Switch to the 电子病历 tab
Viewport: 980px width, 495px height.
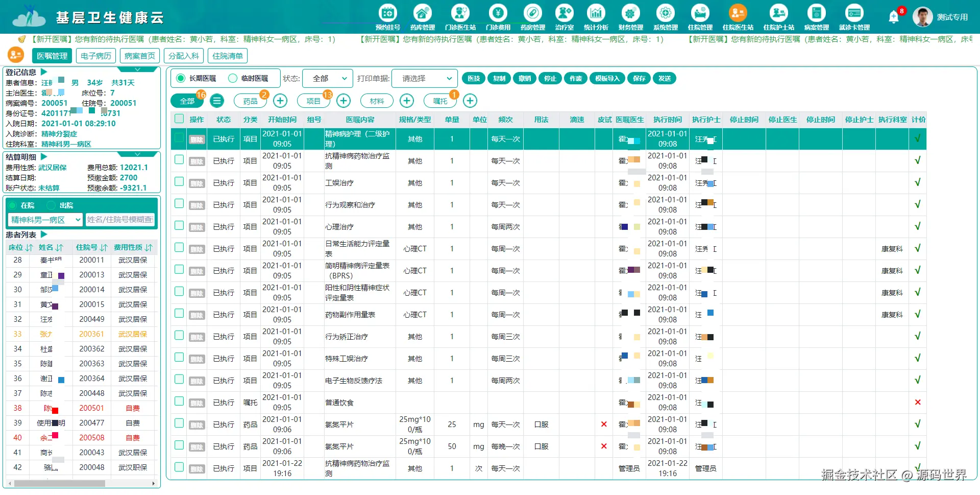coord(95,56)
